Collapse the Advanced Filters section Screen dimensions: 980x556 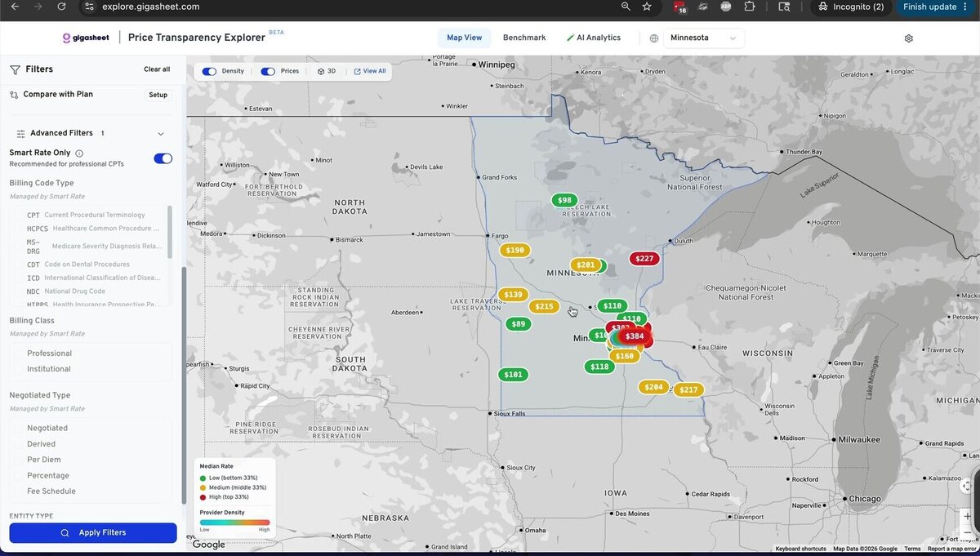click(161, 134)
